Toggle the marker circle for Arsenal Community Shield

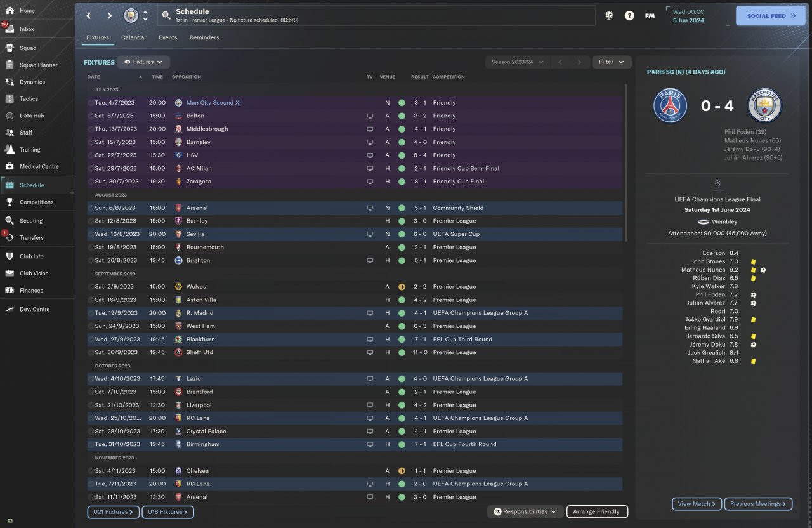point(91,208)
